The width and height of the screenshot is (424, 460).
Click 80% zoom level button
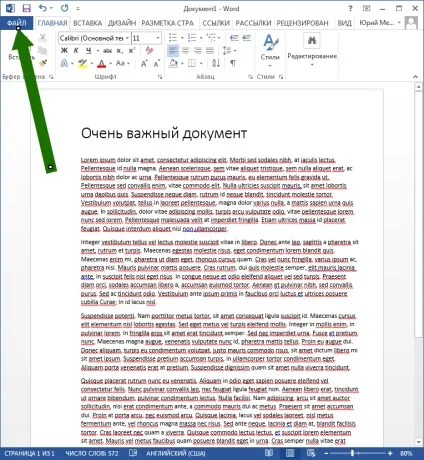click(406, 453)
